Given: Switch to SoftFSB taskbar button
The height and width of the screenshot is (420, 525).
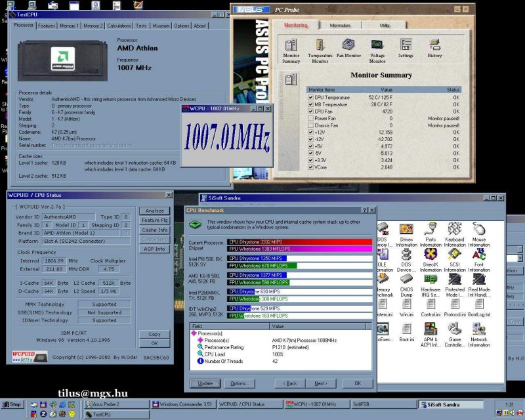Looking at the screenshot, I should click(x=384, y=404).
